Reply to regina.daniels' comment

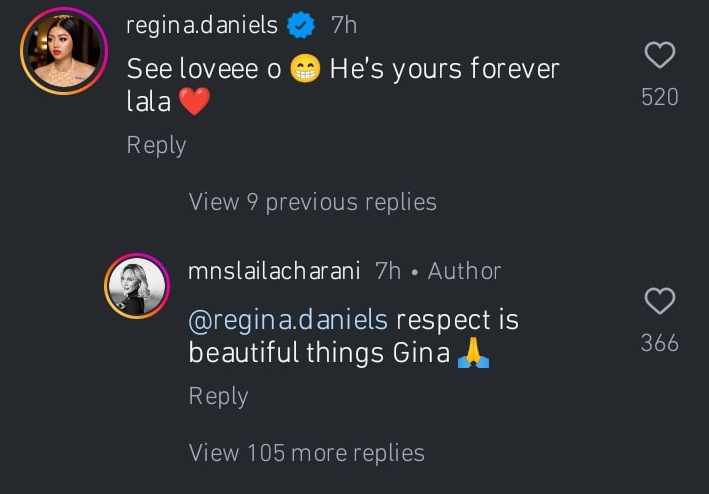pyautogui.click(x=156, y=146)
